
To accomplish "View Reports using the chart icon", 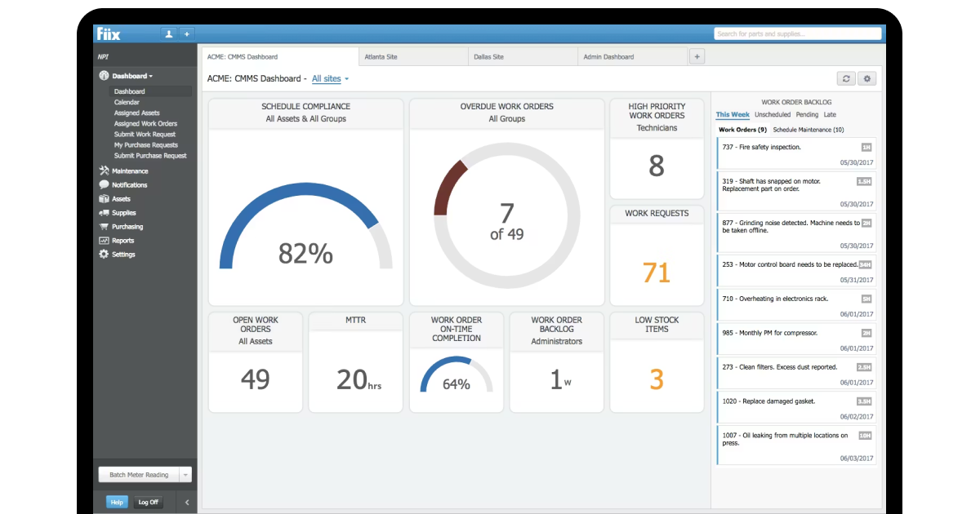I will tap(102, 241).
